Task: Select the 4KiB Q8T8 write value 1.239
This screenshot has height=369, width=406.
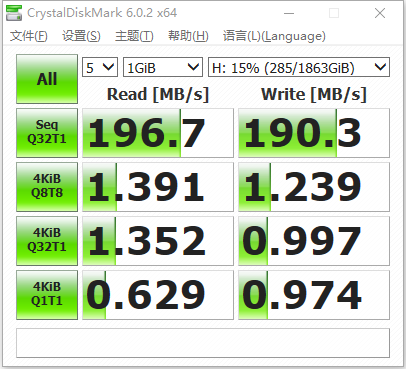Action: tap(314, 187)
